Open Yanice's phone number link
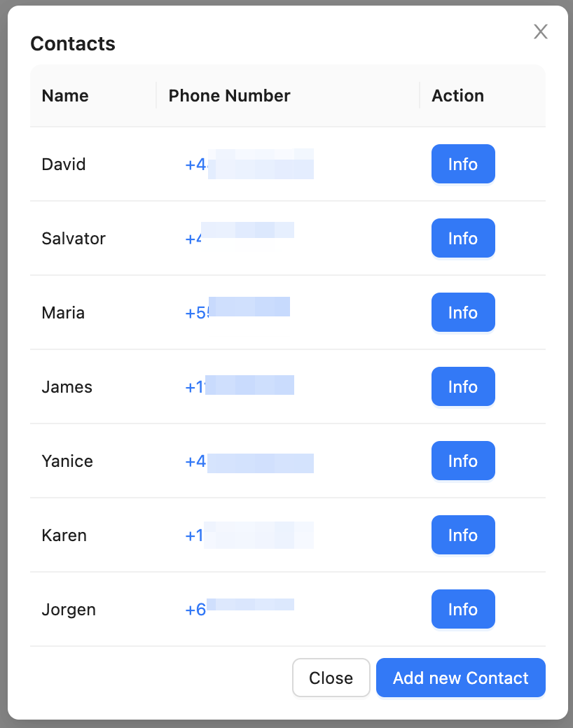The height and width of the screenshot is (728, 573). click(249, 461)
